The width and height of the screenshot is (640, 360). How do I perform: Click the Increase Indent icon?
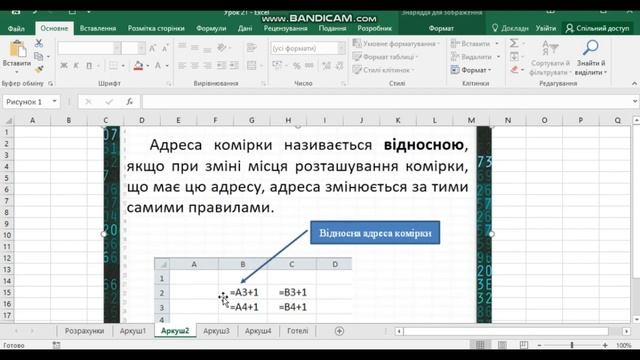click(234, 65)
